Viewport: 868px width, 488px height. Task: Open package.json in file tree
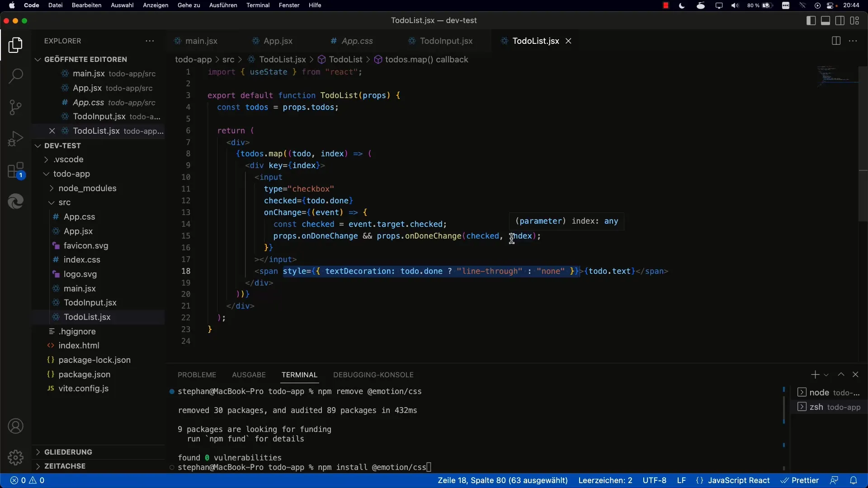[x=84, y=375]
